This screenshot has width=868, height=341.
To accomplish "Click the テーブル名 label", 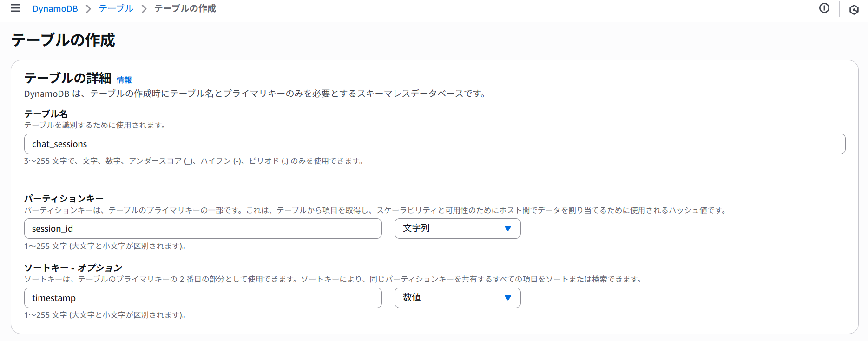I will pos(46,114).
